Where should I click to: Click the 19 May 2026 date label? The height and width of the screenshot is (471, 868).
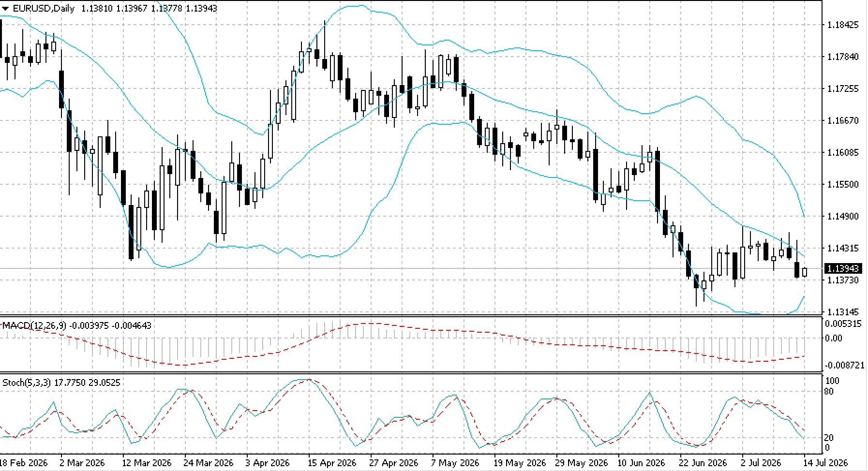[x=519, y=463]
